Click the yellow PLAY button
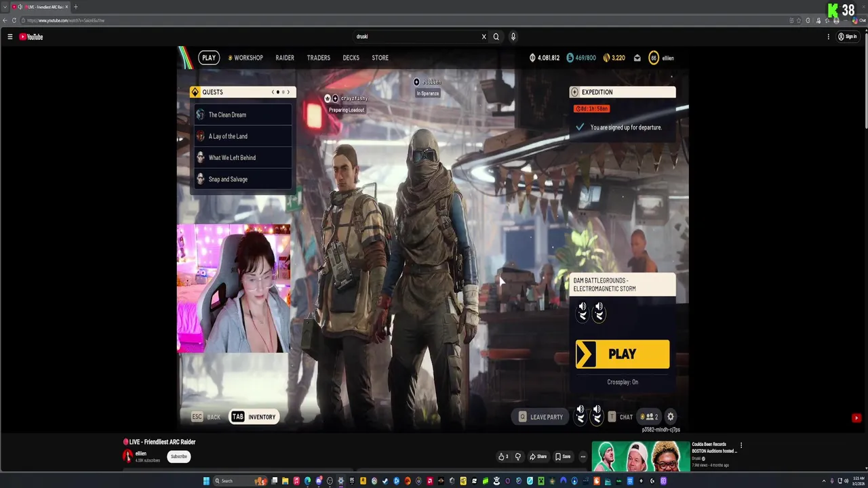 click(623, 354)
